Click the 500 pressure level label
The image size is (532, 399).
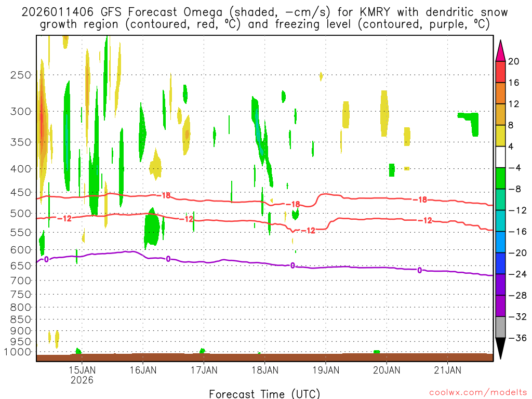(21, 214)
